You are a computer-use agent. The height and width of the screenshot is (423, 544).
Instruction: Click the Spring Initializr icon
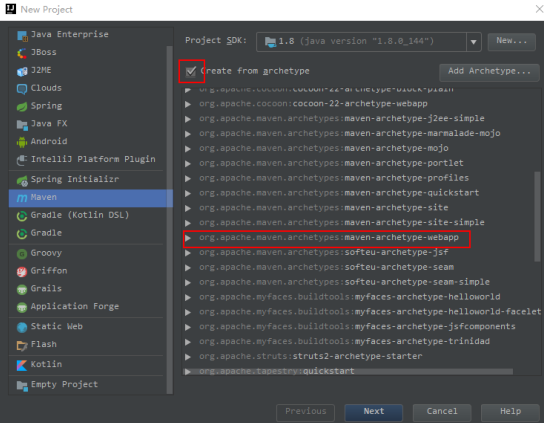(x=22, y=180)
